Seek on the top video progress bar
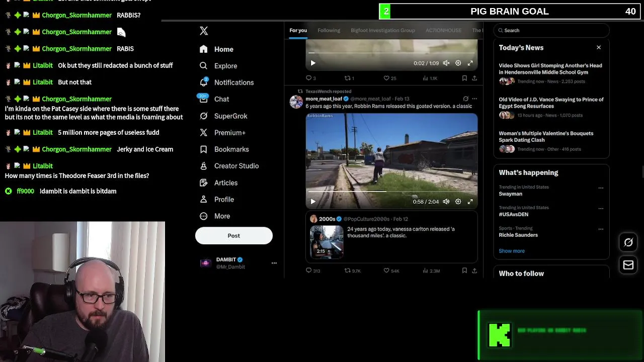 (x=391, y=52)
